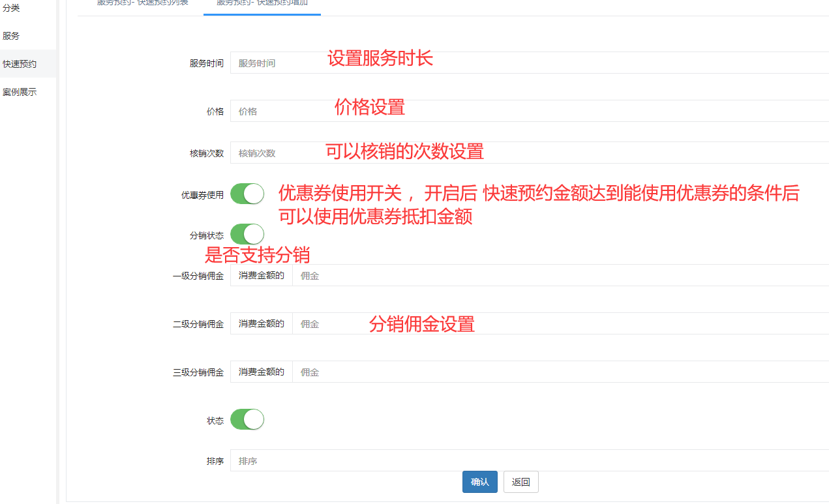Image resolution: width=829 pixels, height=504 pixels.
Task: Turn off the 状态 toggle
Action: pos(247,419)
